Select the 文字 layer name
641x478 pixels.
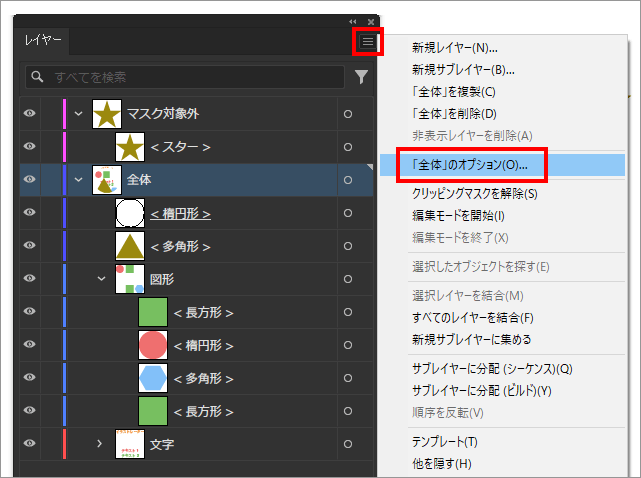(x=162, y=444)
